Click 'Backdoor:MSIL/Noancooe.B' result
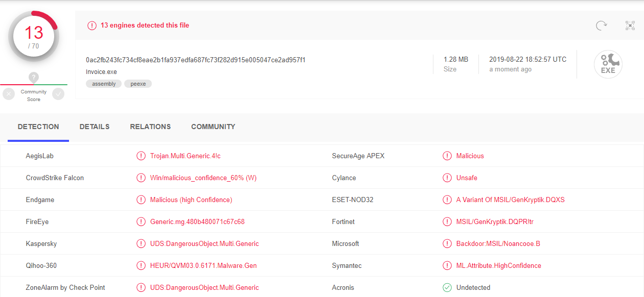The image size is (644, 297). [498, 244]
